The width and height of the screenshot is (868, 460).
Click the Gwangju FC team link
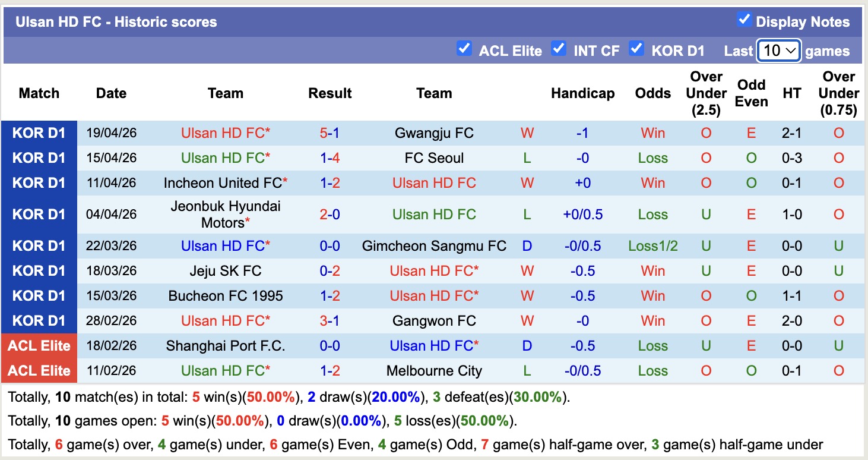[x=434, y=133]
